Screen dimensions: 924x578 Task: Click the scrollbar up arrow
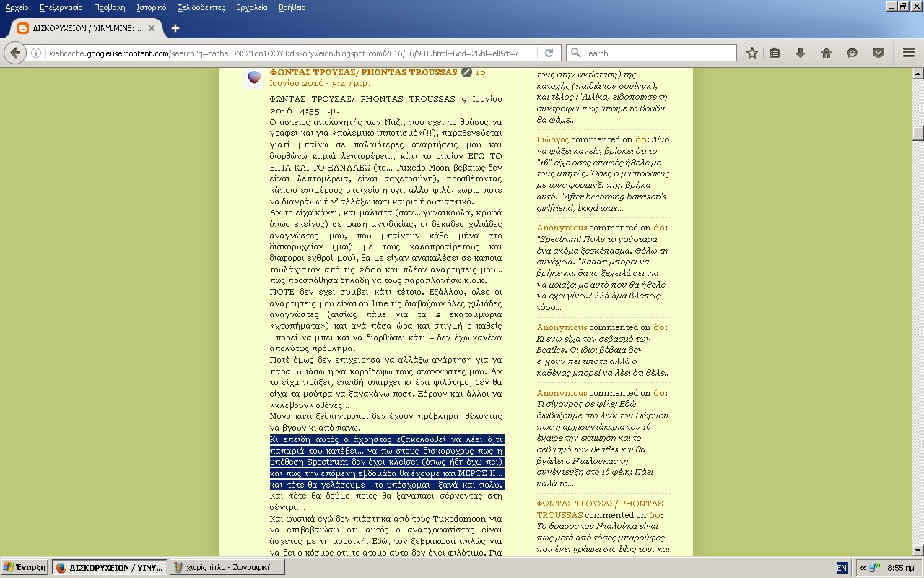pyautogui.click(x=918, y=74)
